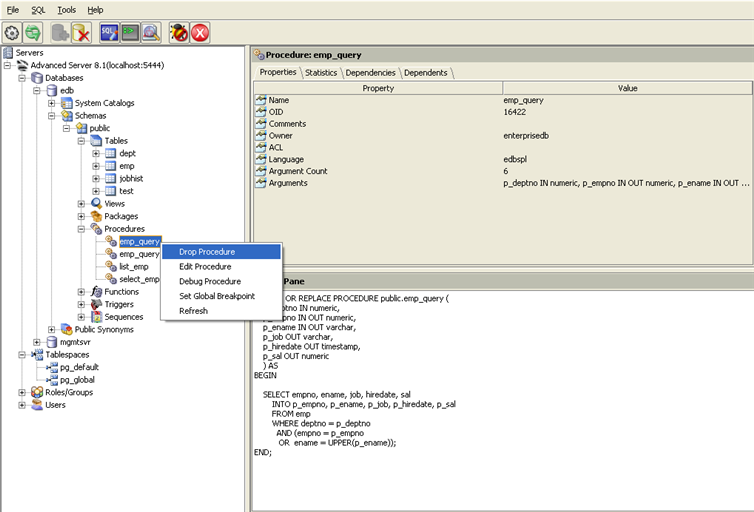This screenshot has width=754, height=512.
Task: Click the red X stop toolbar icon
Action: (200, 33)
